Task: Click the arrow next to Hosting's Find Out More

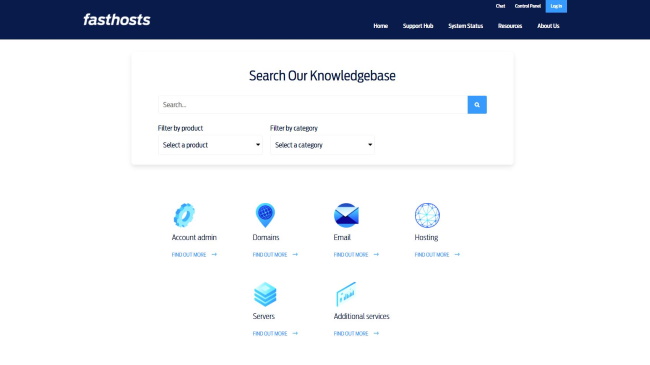Action: [x=457, y=254]
